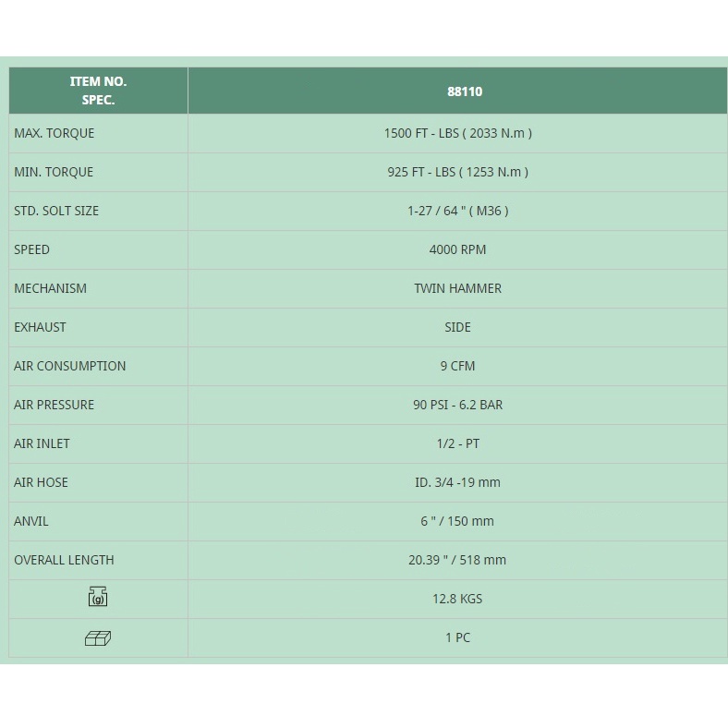The image size is (728, 728).
Task: Select the 20.39 " / 518 mm length value
Action: pos(457,560)
